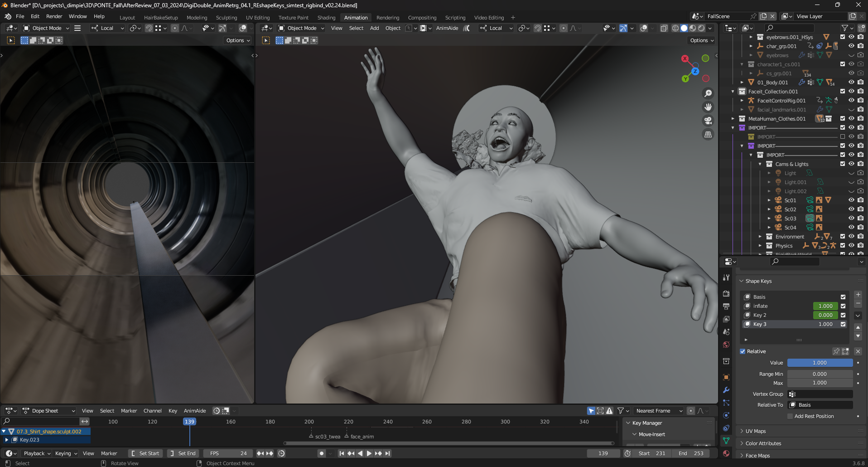Click the Set End button
The width and height of the screenshot is (868, 467).
click(x=183, y=453)
